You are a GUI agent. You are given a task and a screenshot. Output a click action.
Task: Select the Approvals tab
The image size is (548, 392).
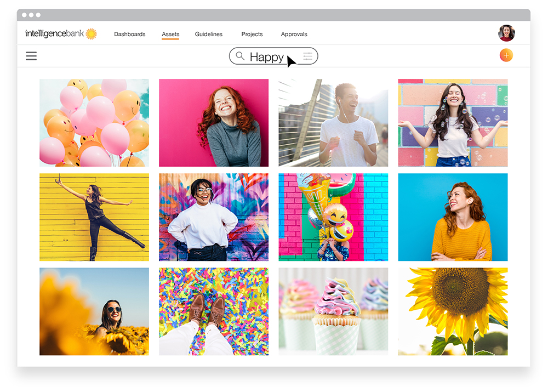click(x=294, y=34)
